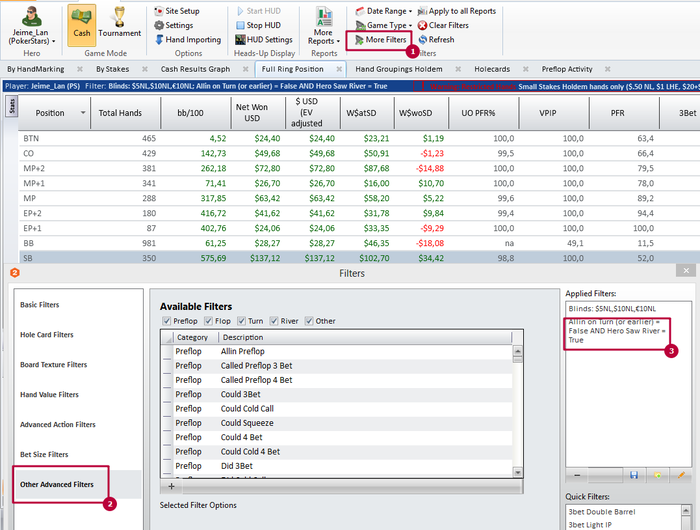The height and width of the screenshot is (530, 700).
Task: Remove applied filter with minus button
Action: click(x=577, y=476)
